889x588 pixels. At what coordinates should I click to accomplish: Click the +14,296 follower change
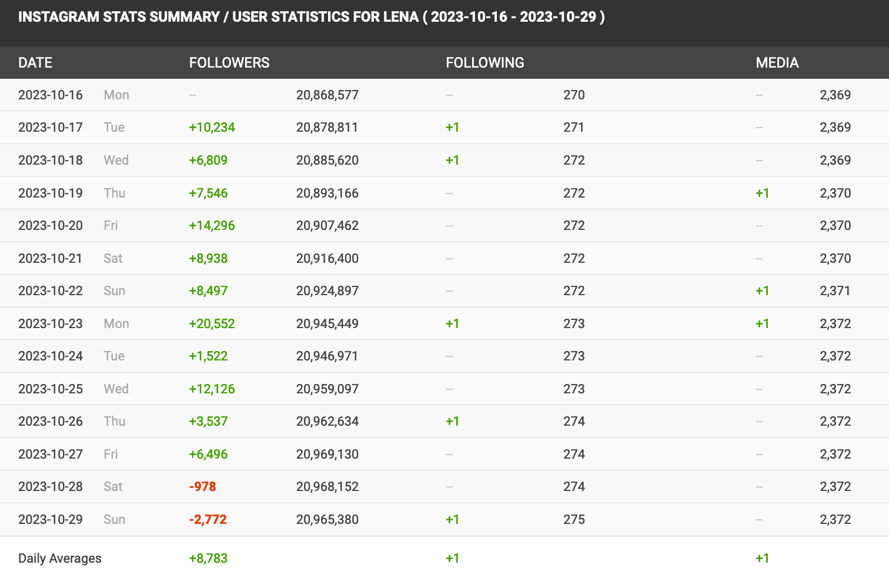point(212,226)
